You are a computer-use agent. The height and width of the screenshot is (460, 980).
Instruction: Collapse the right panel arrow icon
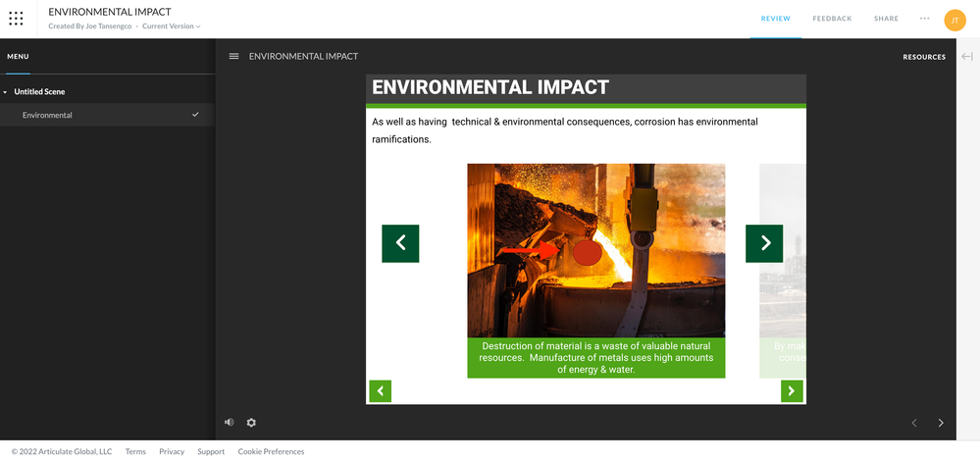967,56
